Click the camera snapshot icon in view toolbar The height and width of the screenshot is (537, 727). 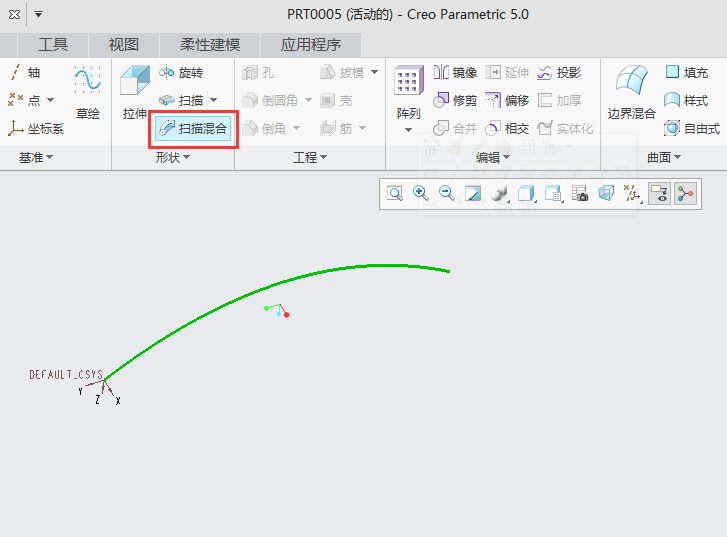point(580,193)
